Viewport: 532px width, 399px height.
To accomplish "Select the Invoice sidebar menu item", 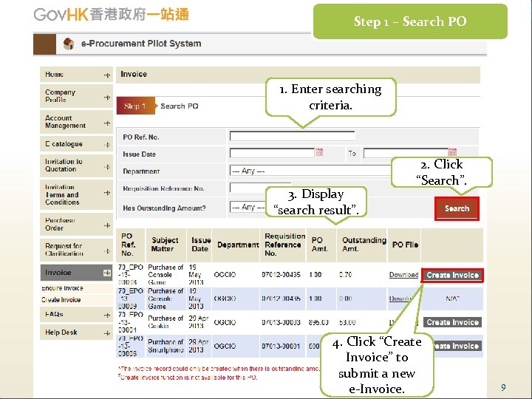I will pyautogui.click(x=76, y=273).
